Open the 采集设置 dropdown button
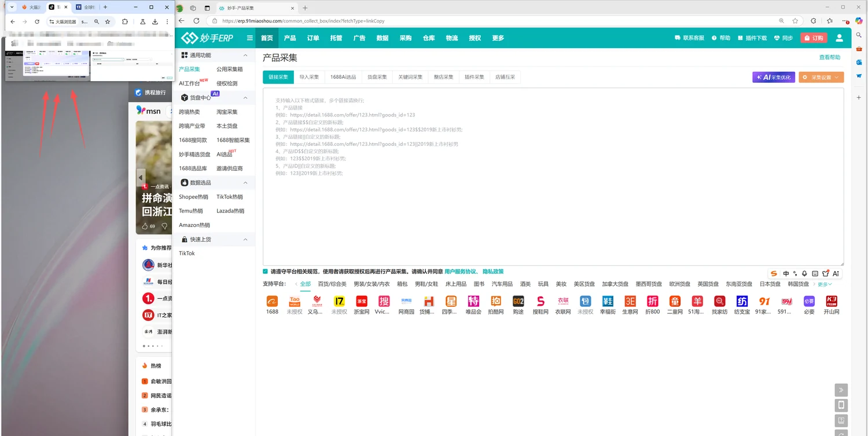 [x=821, y=77]
